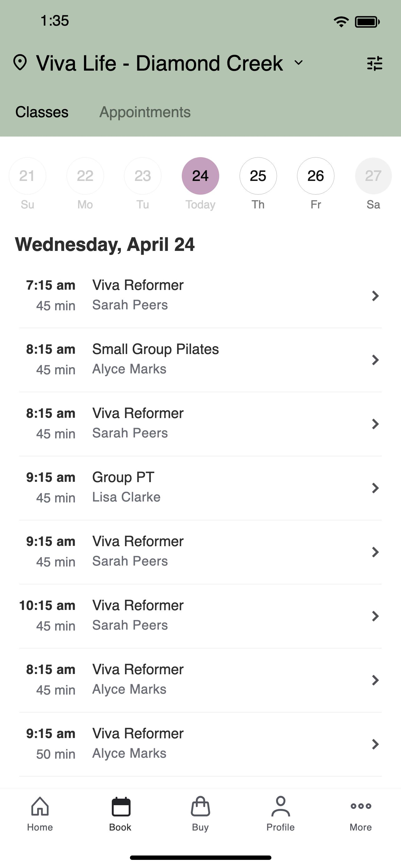Open the Group PT class chevron
This screenshot has width=401, height=868.
tap(375, 488)
